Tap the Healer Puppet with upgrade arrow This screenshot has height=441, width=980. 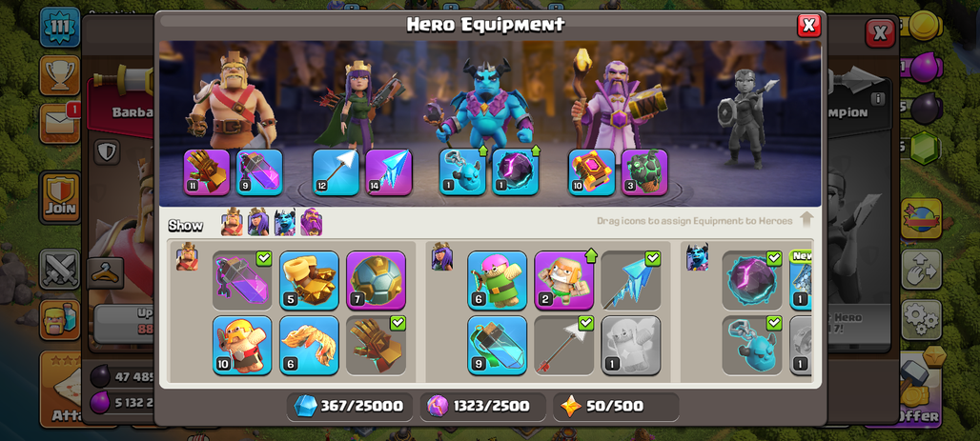(563, 280)
